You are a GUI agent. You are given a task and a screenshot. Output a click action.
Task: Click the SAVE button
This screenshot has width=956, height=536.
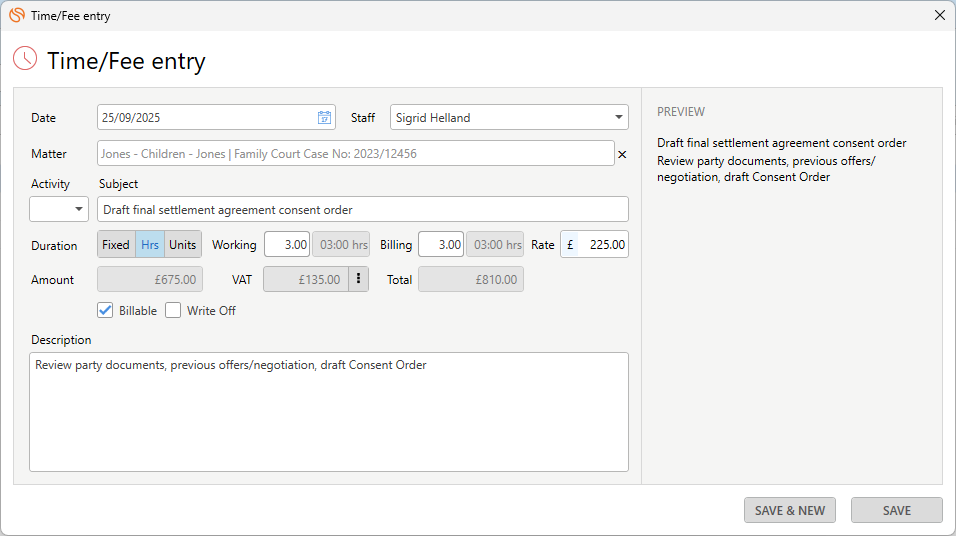pyautogui.click(x=896, y=510)
